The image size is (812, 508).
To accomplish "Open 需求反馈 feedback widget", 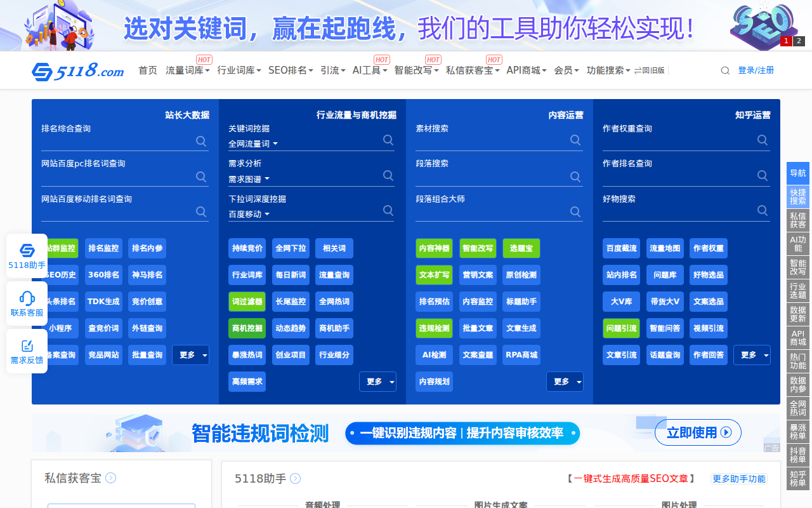I will (x=27, y=351).
